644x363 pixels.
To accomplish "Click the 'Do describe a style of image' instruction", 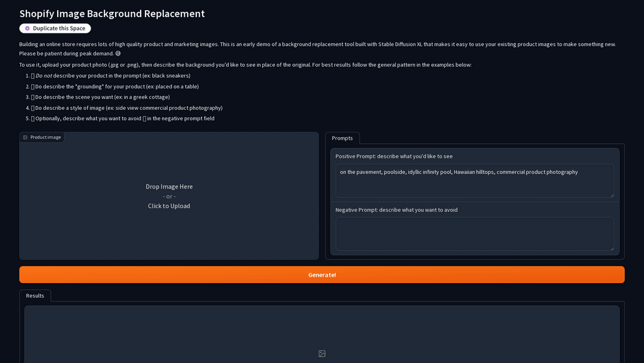I will point(127,107).
